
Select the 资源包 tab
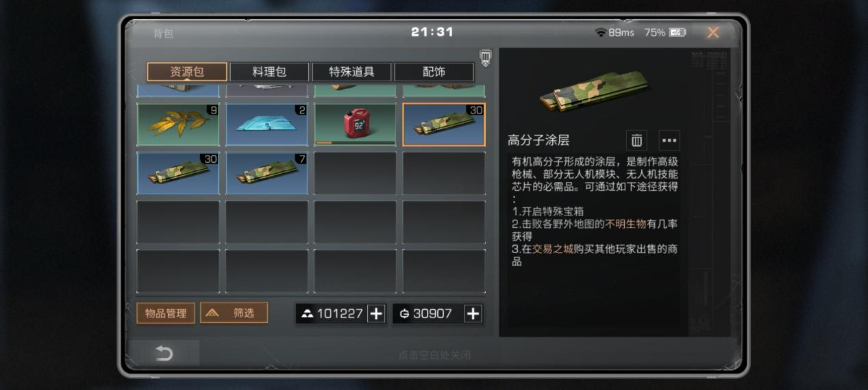click(187, 72)
